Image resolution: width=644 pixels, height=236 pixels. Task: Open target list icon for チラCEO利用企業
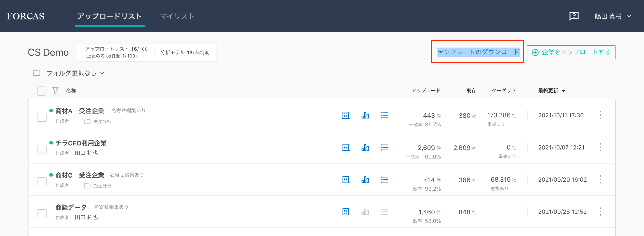(384, 148)
